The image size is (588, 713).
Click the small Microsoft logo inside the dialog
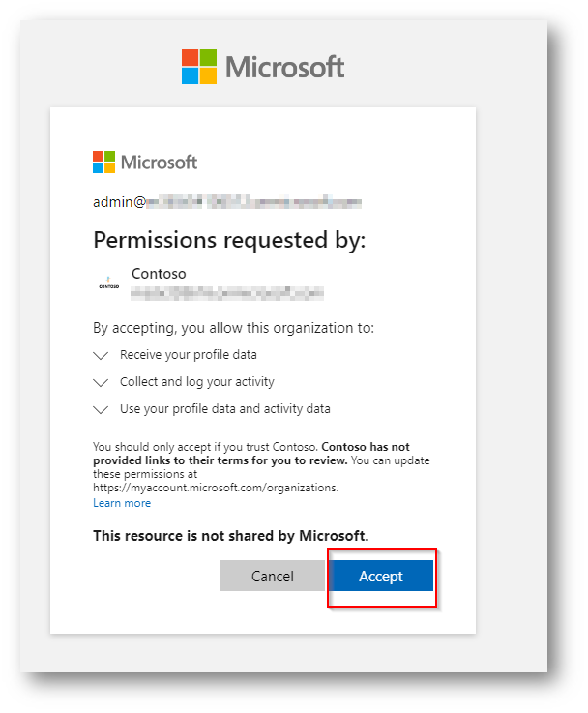103,162
